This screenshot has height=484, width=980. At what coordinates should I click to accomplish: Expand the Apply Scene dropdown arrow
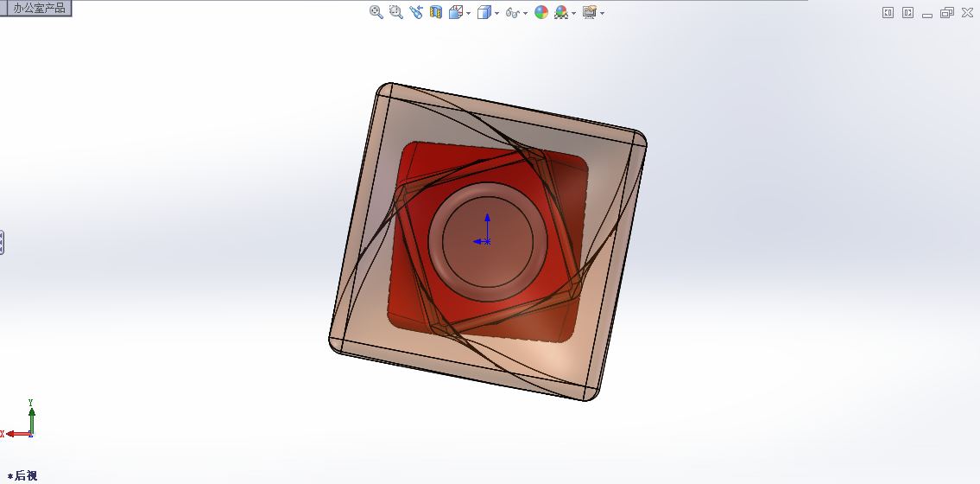pos(573,12)
